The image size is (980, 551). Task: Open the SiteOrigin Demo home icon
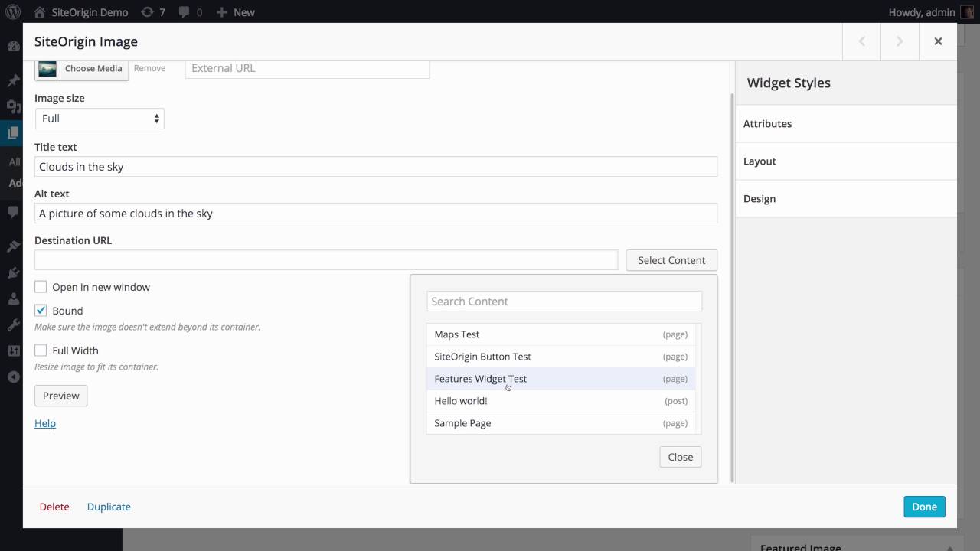point(39,12)
